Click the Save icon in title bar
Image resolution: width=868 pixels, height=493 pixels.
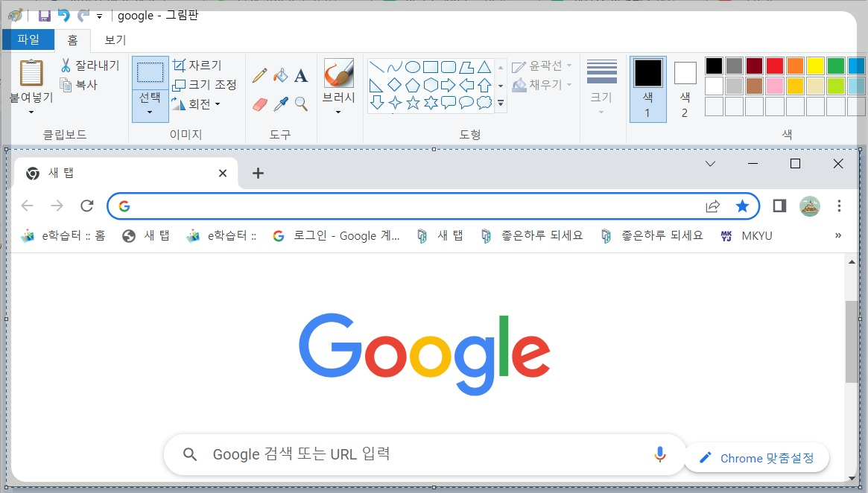coord(44,16)
